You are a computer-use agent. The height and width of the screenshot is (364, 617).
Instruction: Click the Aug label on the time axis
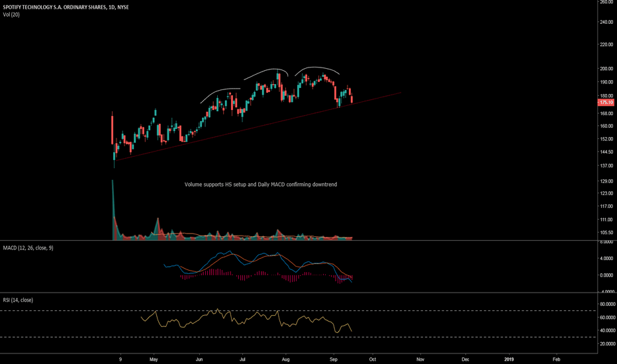(x=286, y=359)
